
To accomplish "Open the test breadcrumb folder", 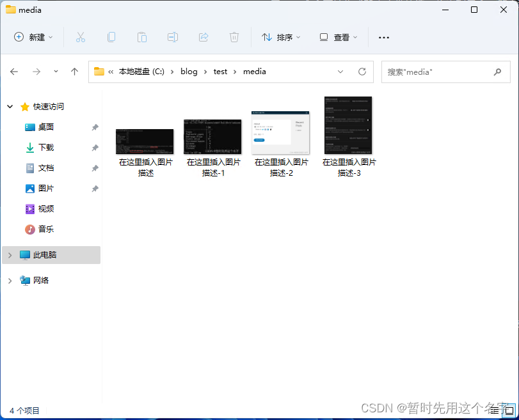I will 220,72.
